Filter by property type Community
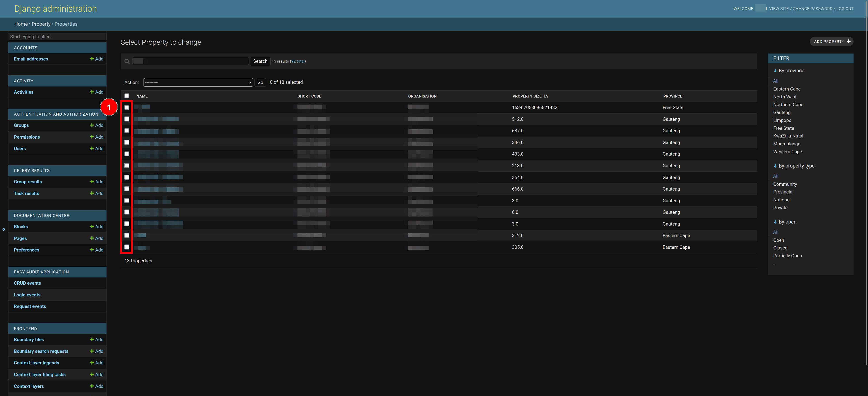The image size is (868, 396). [785, 184]
